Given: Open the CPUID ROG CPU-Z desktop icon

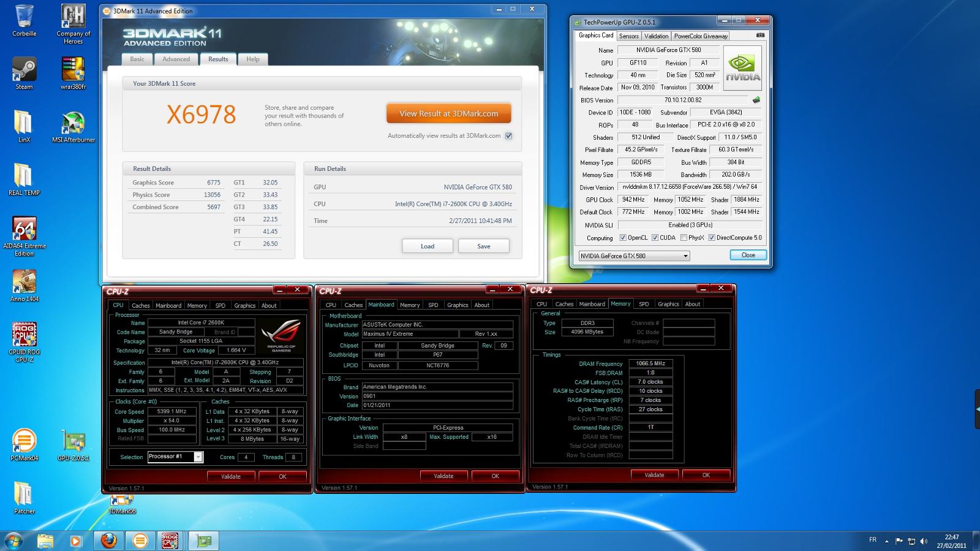Looking at the screenshot, I should click(x=24, y=342).
